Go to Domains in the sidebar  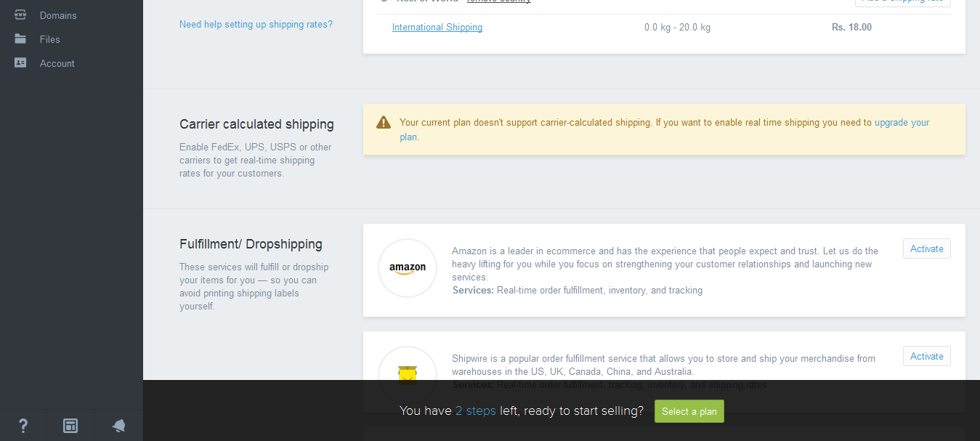(58, 15)
